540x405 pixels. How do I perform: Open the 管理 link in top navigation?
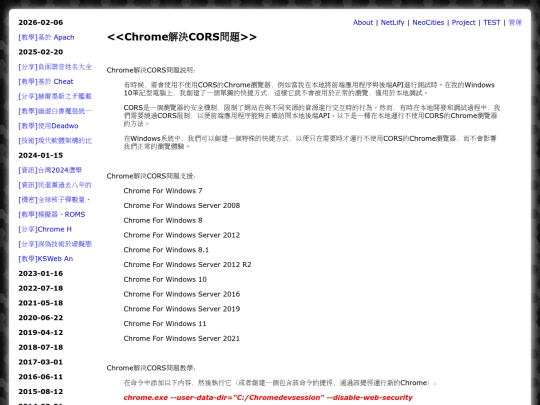pos(515,22)
